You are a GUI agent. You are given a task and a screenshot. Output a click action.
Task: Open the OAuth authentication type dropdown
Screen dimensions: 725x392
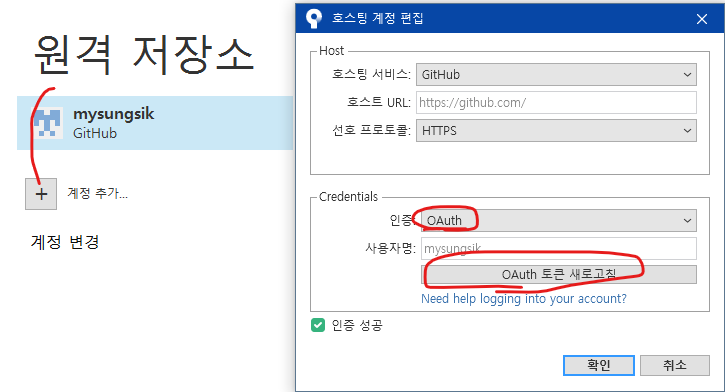point(559,220)
